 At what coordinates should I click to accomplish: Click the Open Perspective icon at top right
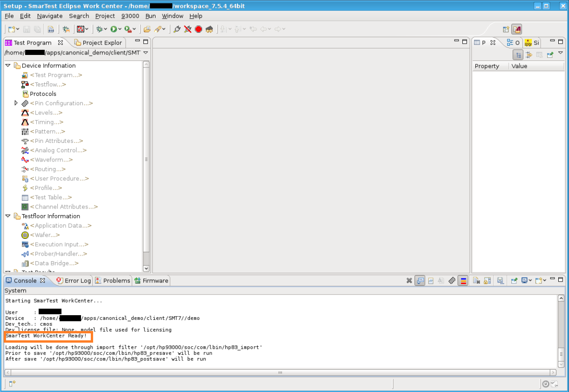click(506, 29)
